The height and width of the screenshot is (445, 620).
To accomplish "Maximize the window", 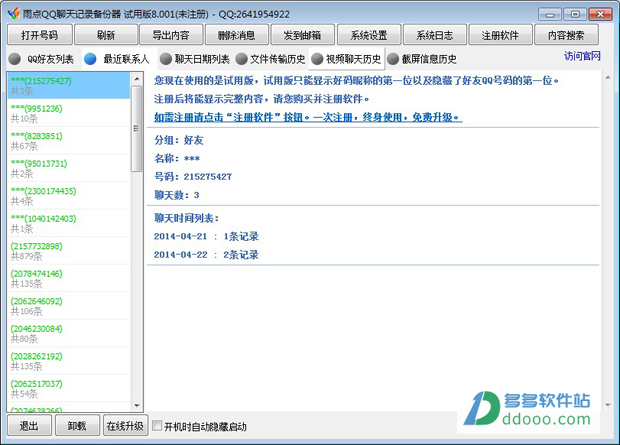I will tap(575, 15).
